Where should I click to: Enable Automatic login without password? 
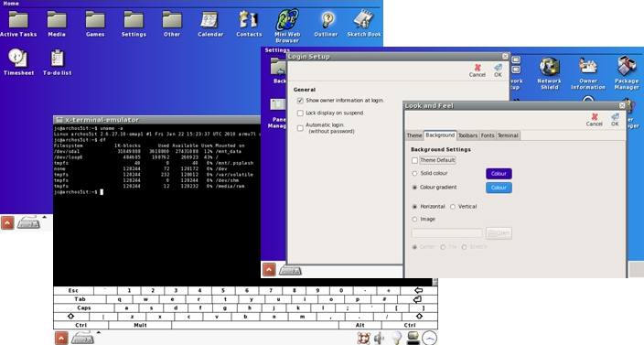(x=300, y=128)
